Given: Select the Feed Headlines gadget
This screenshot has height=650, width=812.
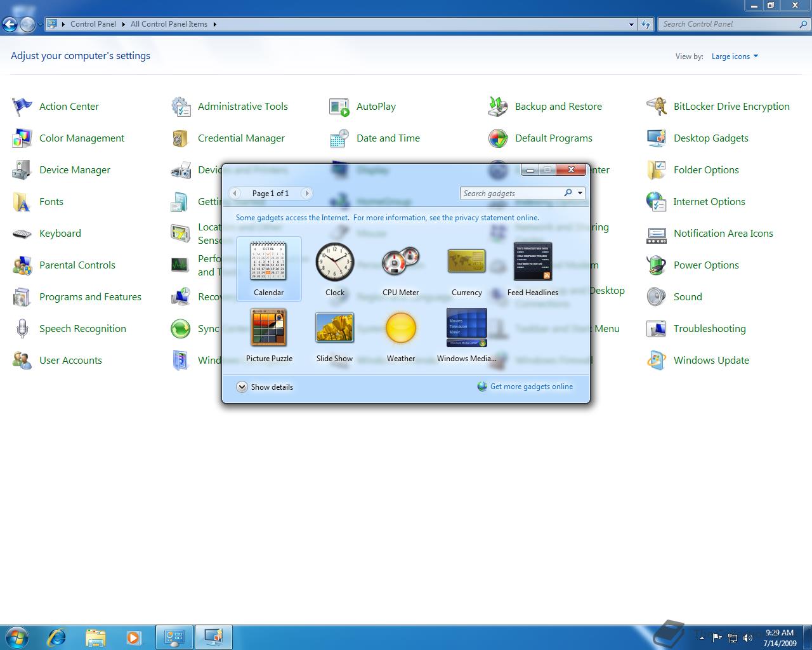Looking at the screenshot, I should tap(532, 269).
